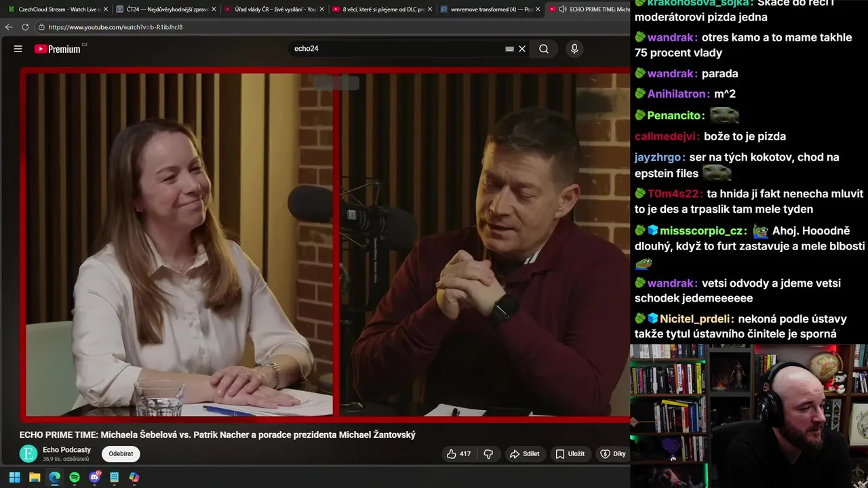Save video with Uložit button
The image size is (868, 488).
[570, 454]
